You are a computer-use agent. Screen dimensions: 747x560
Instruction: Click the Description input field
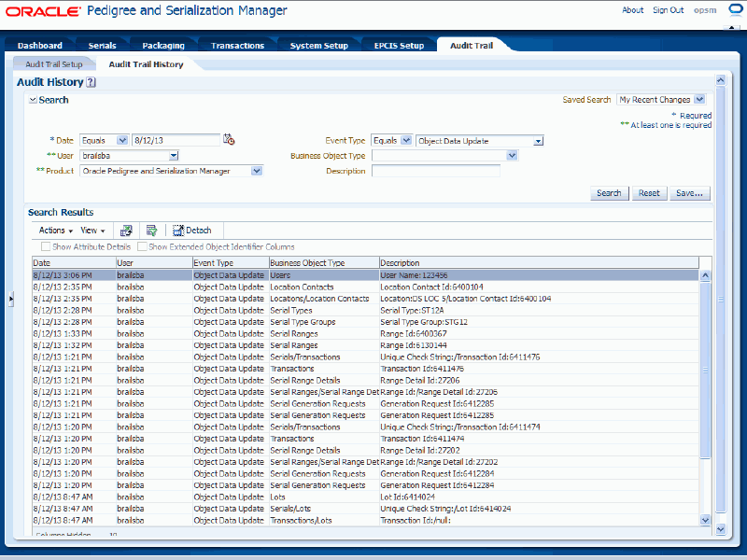click(x=435, y=171)
